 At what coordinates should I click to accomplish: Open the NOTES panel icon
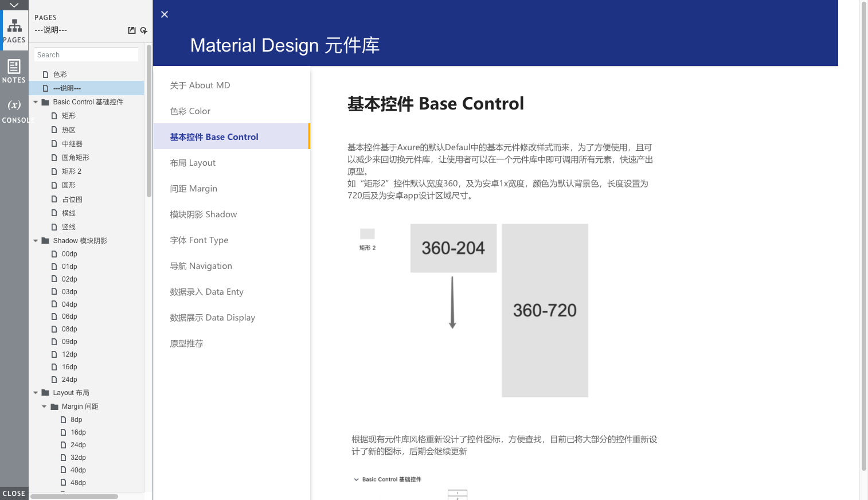[x=14, y=71]
